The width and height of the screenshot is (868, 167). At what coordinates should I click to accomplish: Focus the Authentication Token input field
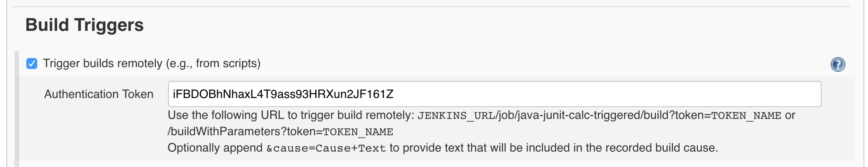[494, 94]
